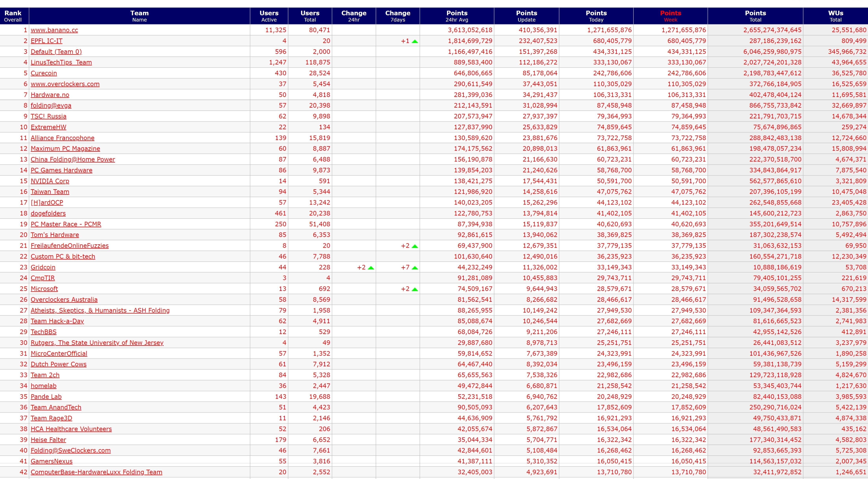Image resolution: width=868 pixels, height=479 pixels.
Task: Open [H]ardOCP team link
Action: (x=47, y=202)
